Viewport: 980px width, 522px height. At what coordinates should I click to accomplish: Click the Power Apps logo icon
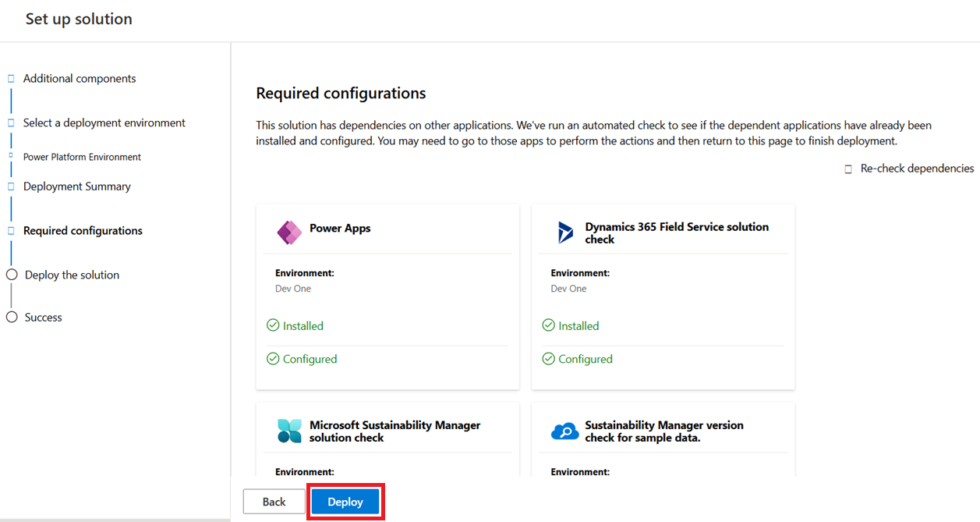pyautogui.click(x=289, y=233)
